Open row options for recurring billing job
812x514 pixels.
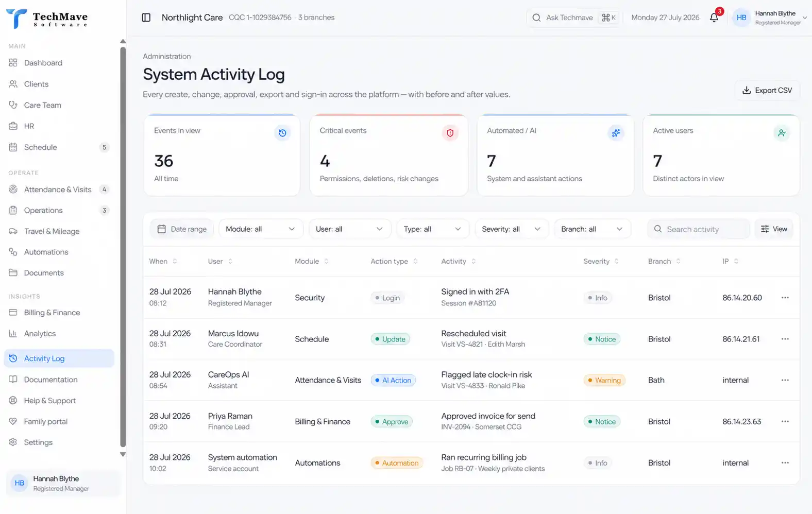point(785,462)
